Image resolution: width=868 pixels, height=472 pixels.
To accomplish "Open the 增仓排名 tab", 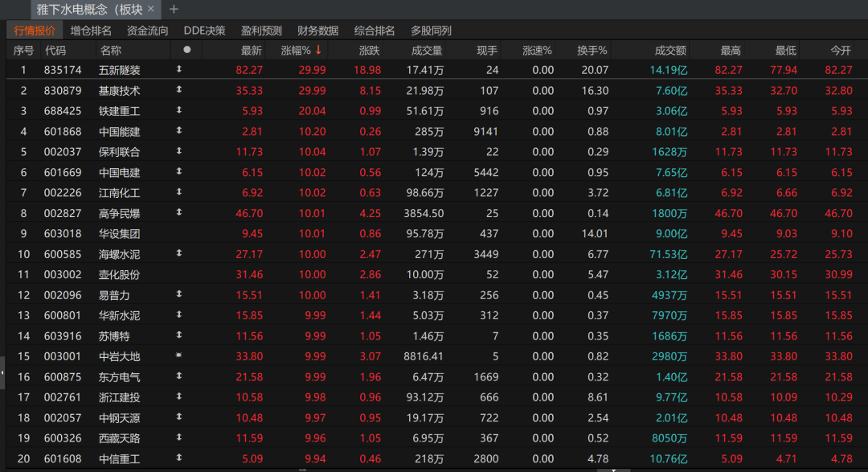I will pyautogui.click(x=91, y=31).
